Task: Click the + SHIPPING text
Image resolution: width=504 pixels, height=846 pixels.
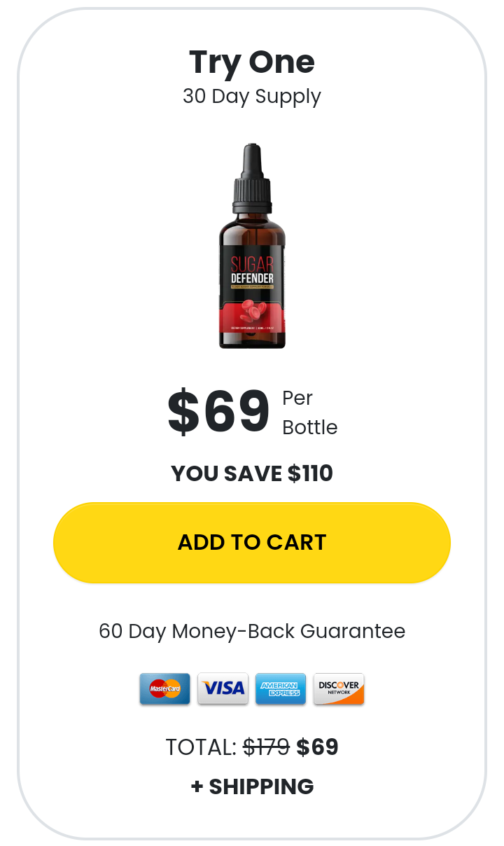Action: coord(252,786)
